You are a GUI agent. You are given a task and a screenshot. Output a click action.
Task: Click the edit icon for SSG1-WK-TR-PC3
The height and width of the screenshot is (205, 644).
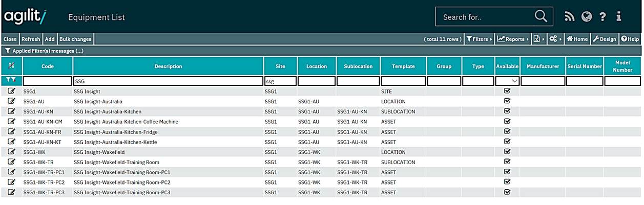tap(11, 193)
